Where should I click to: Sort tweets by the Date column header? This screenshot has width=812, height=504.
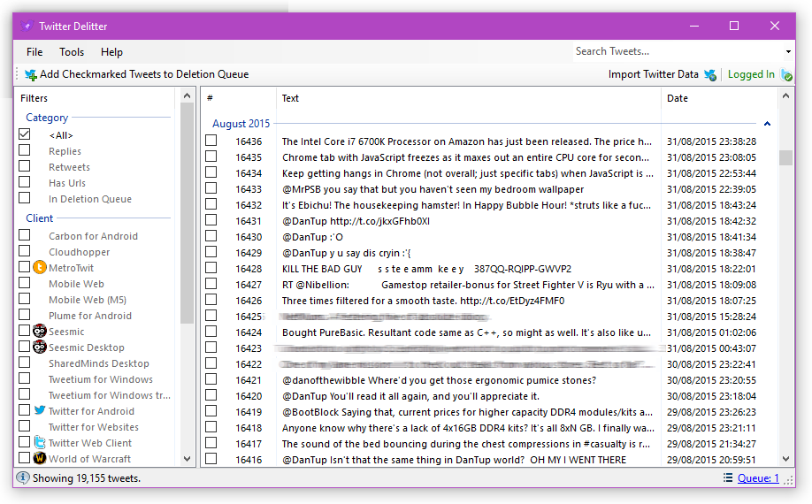678,98
